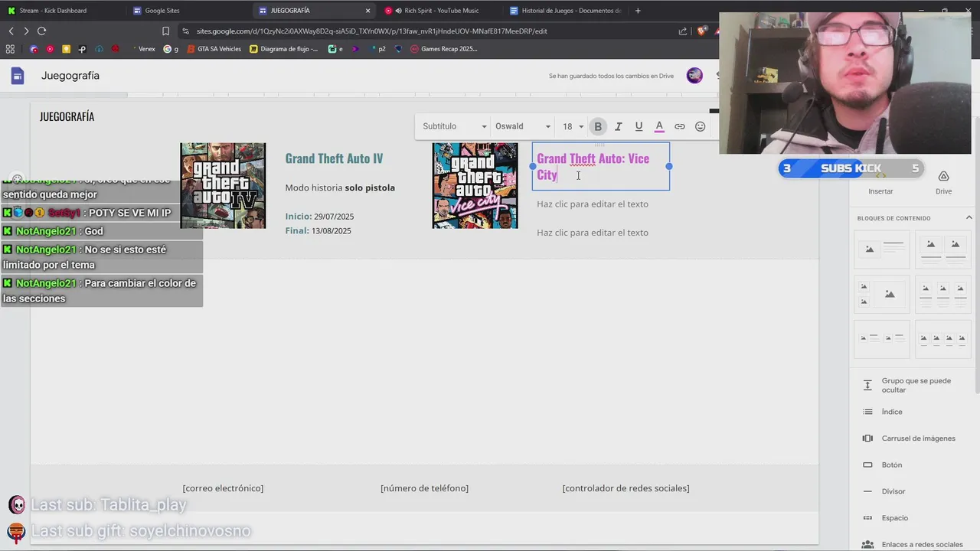Edit the [correo electrónico] footer text

pos(223,488)
